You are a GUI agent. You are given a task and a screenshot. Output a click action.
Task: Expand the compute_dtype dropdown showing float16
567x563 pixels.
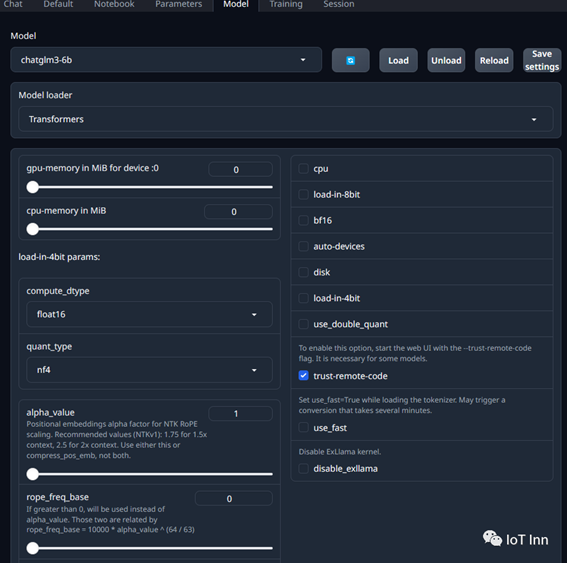coord(149,314)
